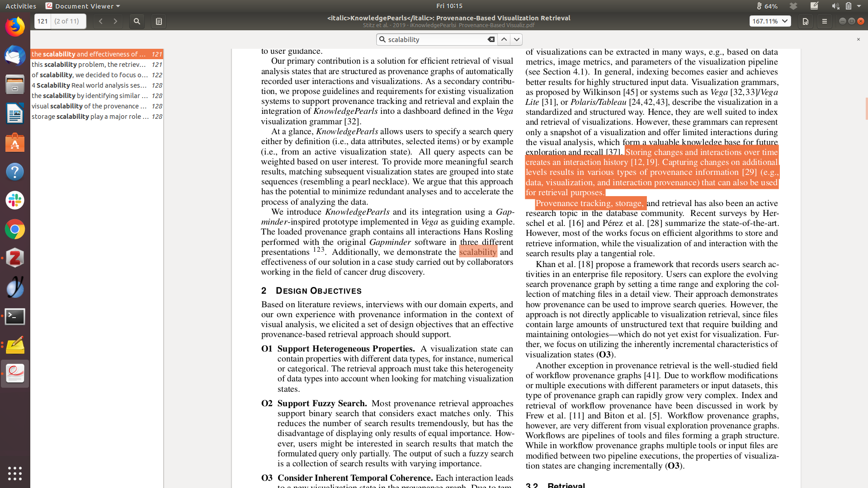Toggle the search magnifier button
Image resolution: width=868 pixels, height=488 pixels.
click(x=137, y=21)
